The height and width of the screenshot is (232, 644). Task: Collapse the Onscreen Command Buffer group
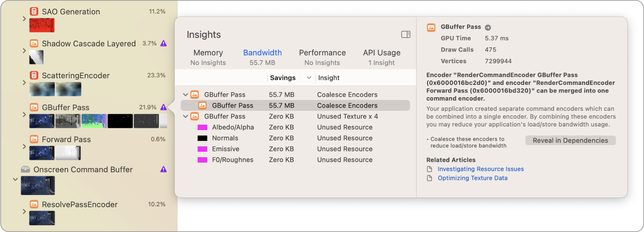pyautogui.click(x=15, y=179)
